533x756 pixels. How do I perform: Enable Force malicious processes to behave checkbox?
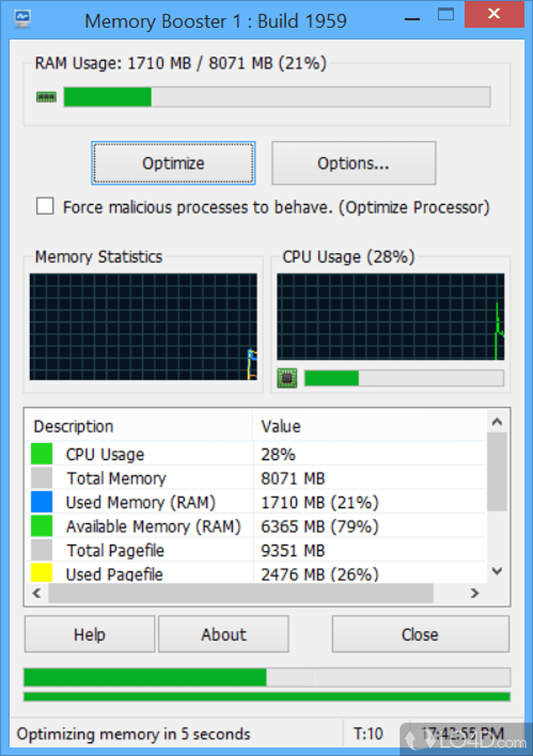pyautogui.click(x=45, y=206)
